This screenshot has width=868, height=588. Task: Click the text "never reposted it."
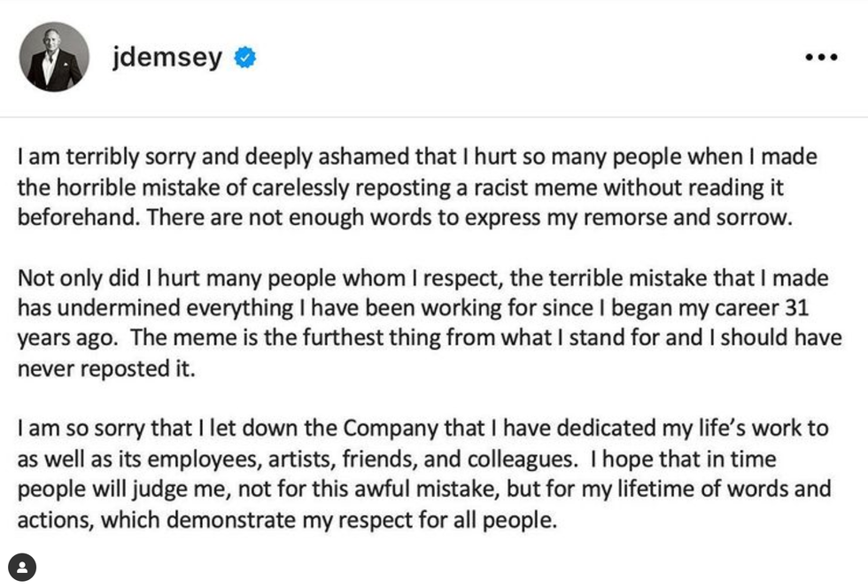coord(106,368)
